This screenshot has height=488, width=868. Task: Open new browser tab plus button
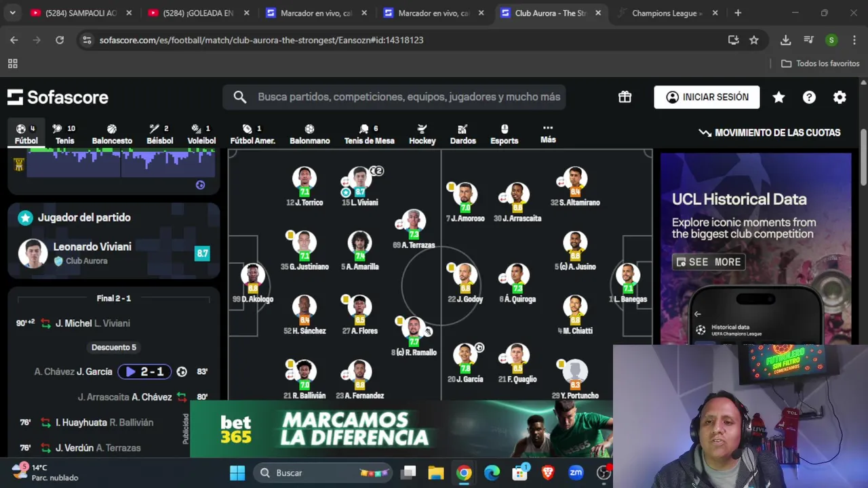coord(738,13)
